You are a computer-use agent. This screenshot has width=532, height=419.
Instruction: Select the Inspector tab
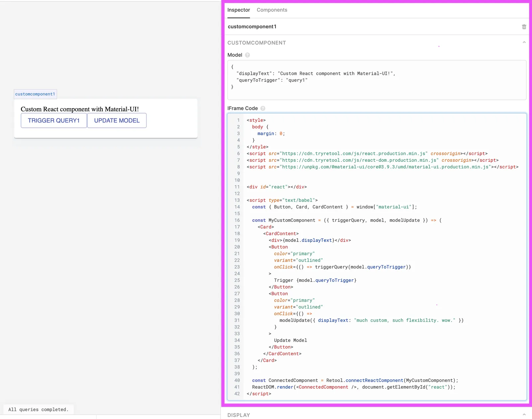tap(238, 10)
